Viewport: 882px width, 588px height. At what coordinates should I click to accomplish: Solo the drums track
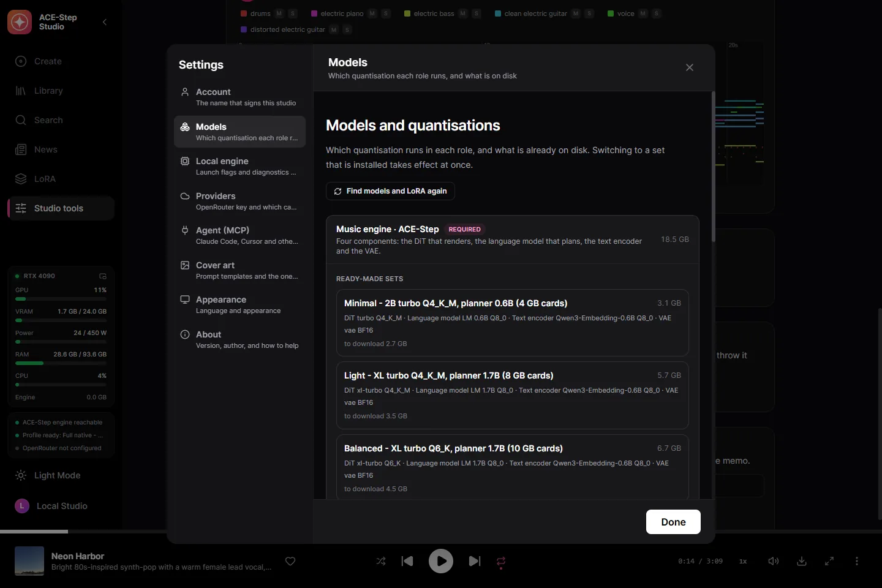click(x=293, y=13)
